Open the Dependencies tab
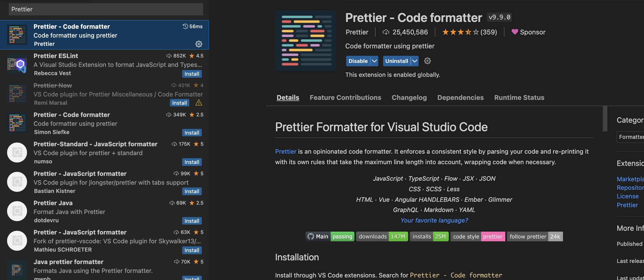 tap(460, 98)
